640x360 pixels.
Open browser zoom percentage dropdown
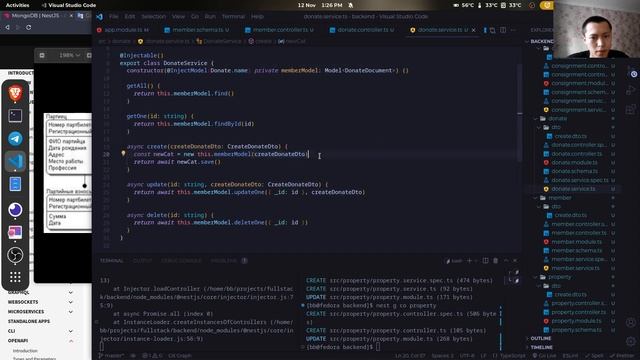(x=69, y=55)
